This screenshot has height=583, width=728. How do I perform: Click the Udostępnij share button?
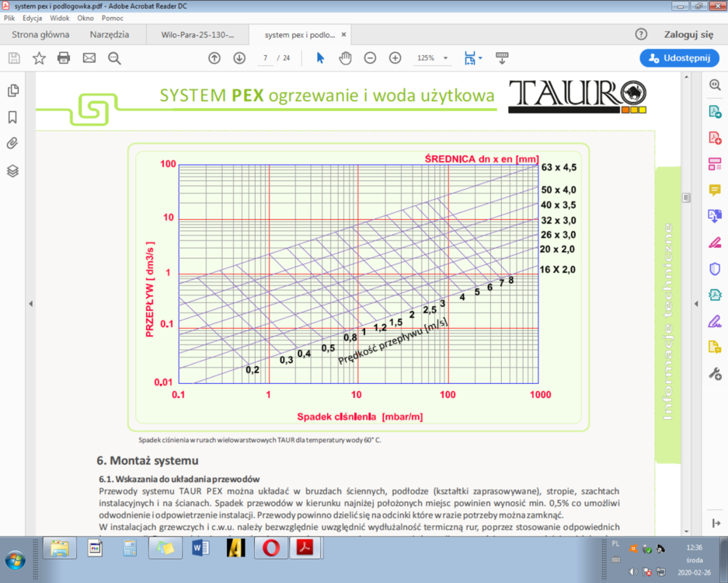click(674, 58)
